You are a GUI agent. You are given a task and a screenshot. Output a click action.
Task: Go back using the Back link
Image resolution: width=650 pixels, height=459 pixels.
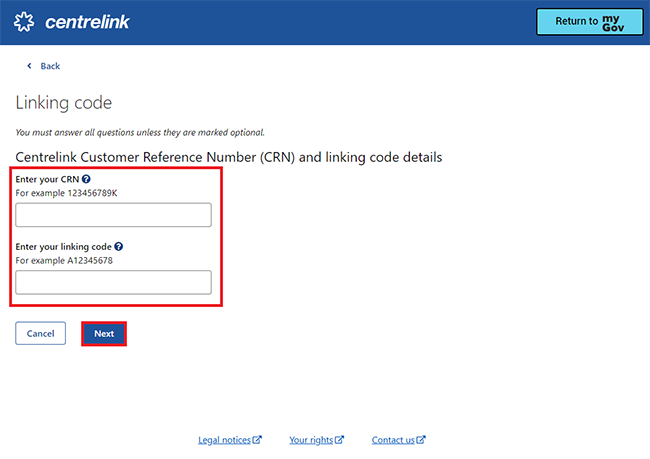click(x=50, y=66)
